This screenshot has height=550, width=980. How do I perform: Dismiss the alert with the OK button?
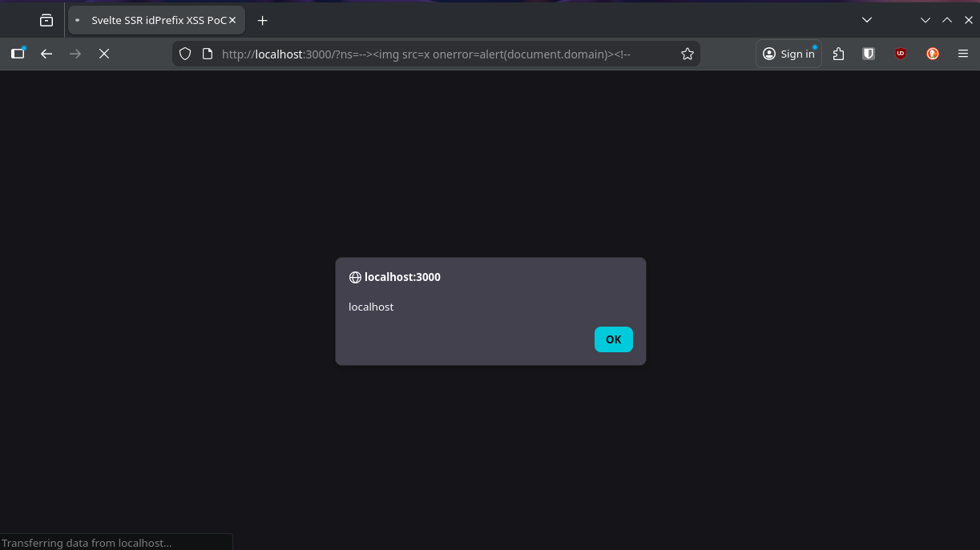(613, 339)
